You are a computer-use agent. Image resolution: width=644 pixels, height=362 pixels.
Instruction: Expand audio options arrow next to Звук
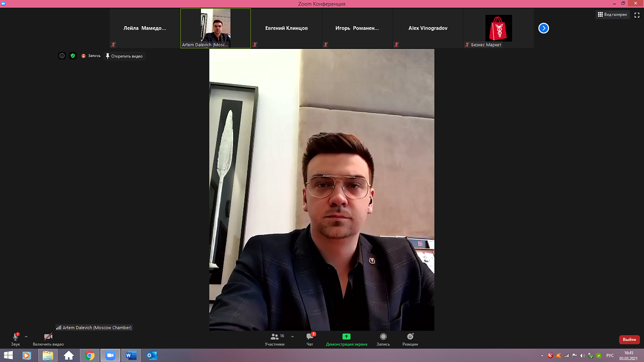tap(26, 337)
